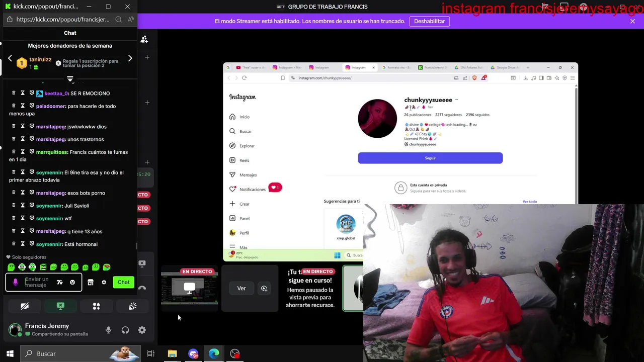Screen dimensions: 644x362
Task: Click the add friends icon near chat header
Action: [x=144, y=39]
